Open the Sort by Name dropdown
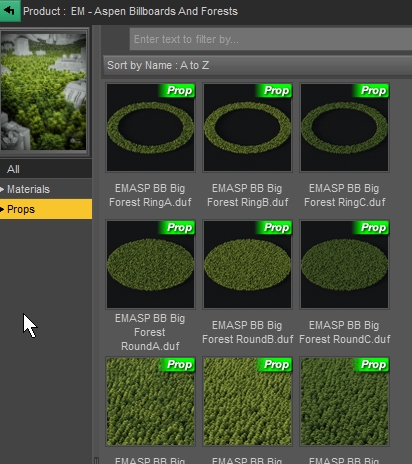Screen dimensions: 412x464 [258, 65]
